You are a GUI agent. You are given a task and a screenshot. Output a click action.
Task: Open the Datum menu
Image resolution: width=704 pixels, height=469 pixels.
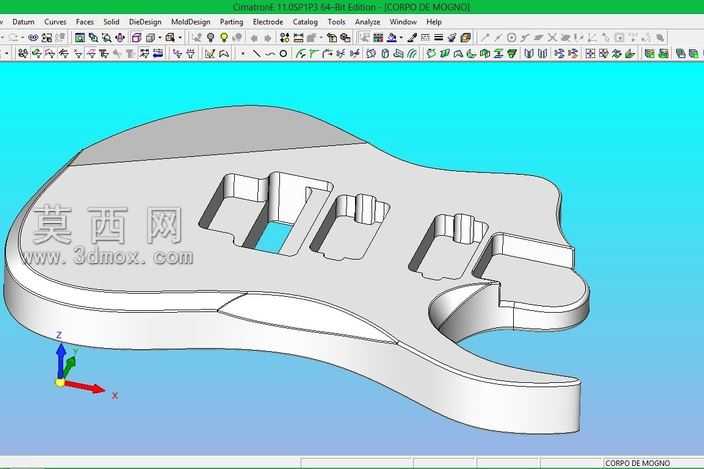(x=23, y=22)
